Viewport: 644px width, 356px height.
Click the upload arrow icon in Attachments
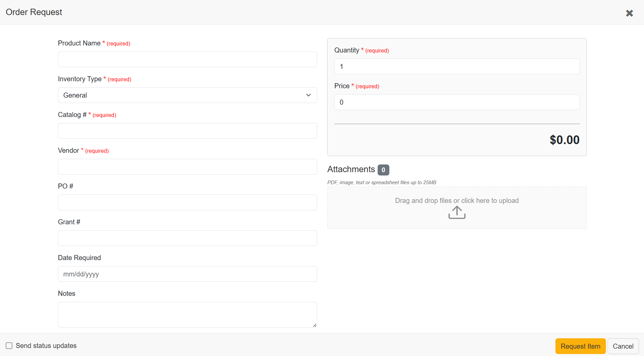click(x=457, y=212)
